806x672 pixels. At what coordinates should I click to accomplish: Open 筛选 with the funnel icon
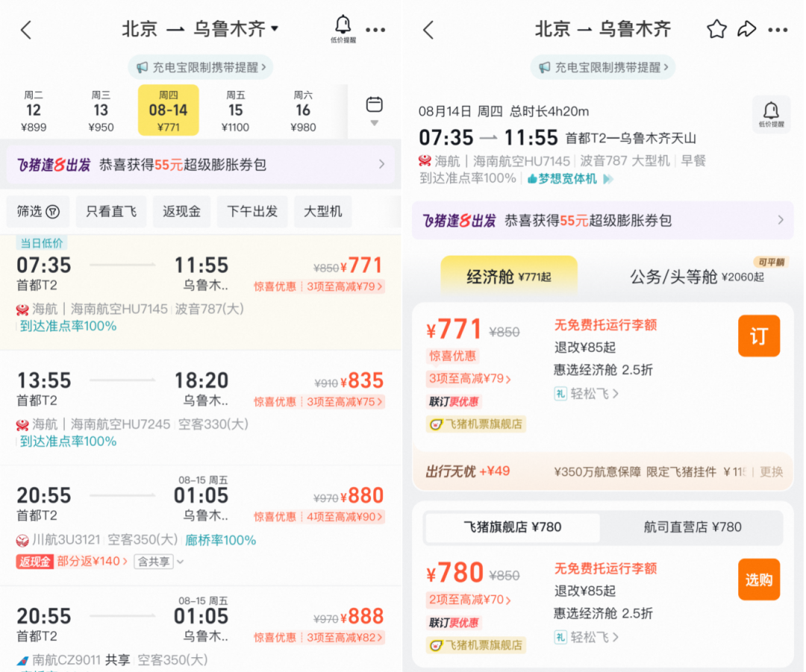(37, 211)
